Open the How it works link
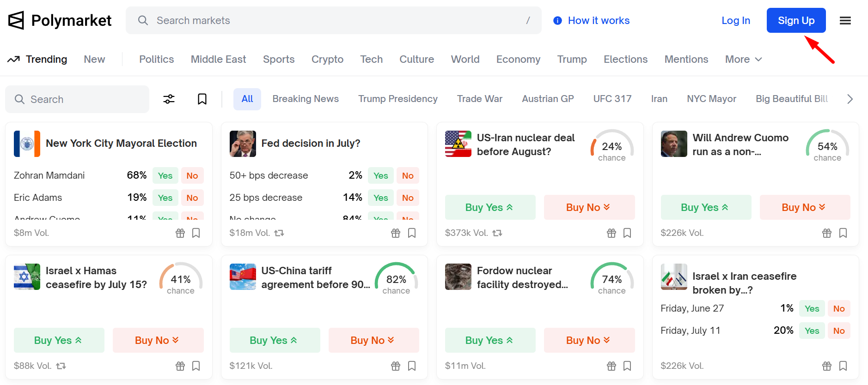Screen dimensions: 868x385 [599, 20]
